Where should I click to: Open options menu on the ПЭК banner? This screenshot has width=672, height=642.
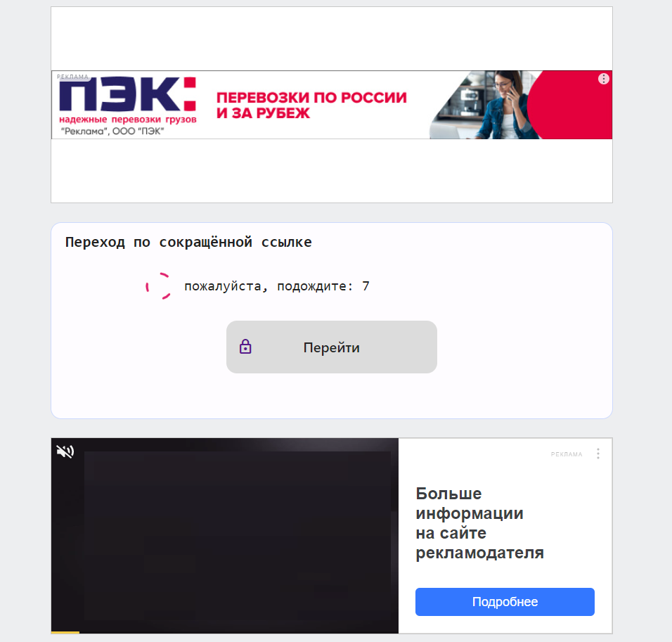(x=603, y=79)
